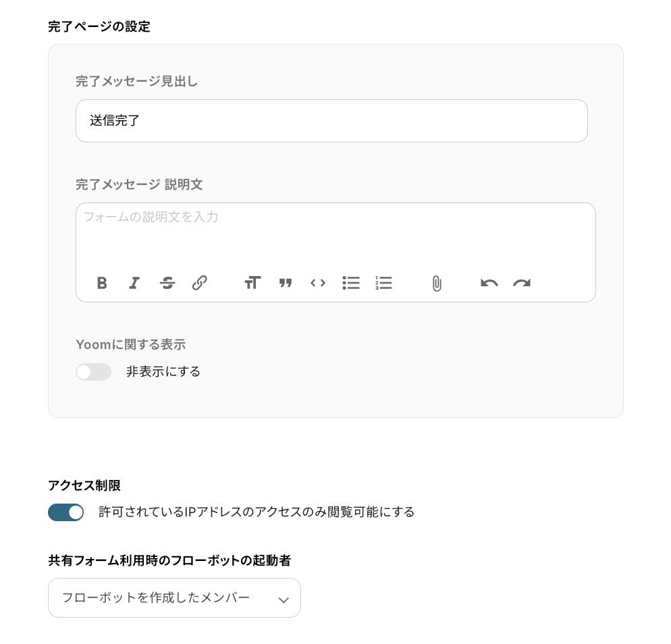Insert a code block
The image size is (671, 644).
pos(318,283)
